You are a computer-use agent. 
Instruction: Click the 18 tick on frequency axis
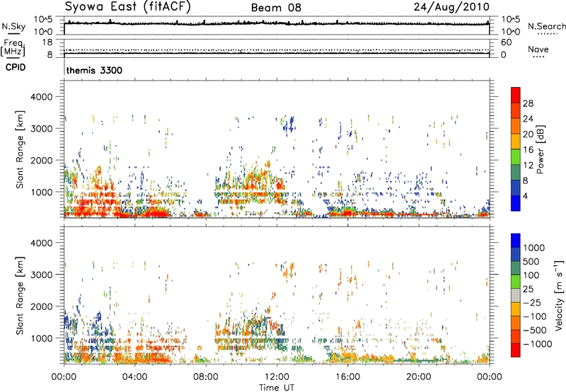[x=47, y=42]
